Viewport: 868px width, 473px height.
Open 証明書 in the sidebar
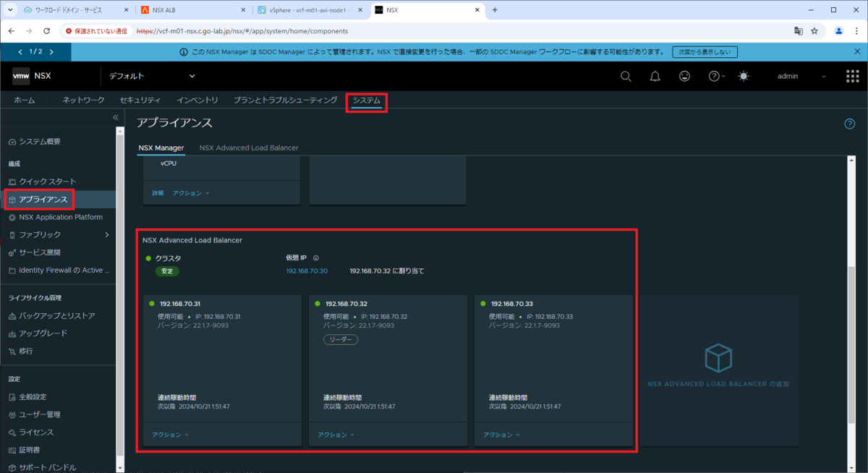click(36, 450)
